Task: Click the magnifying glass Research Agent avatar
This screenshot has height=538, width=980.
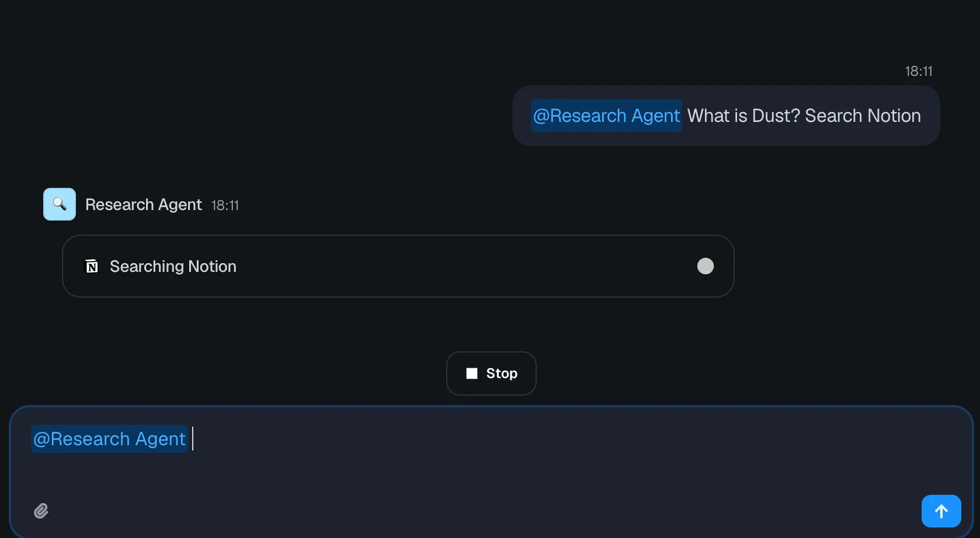Action: [59, 204]
